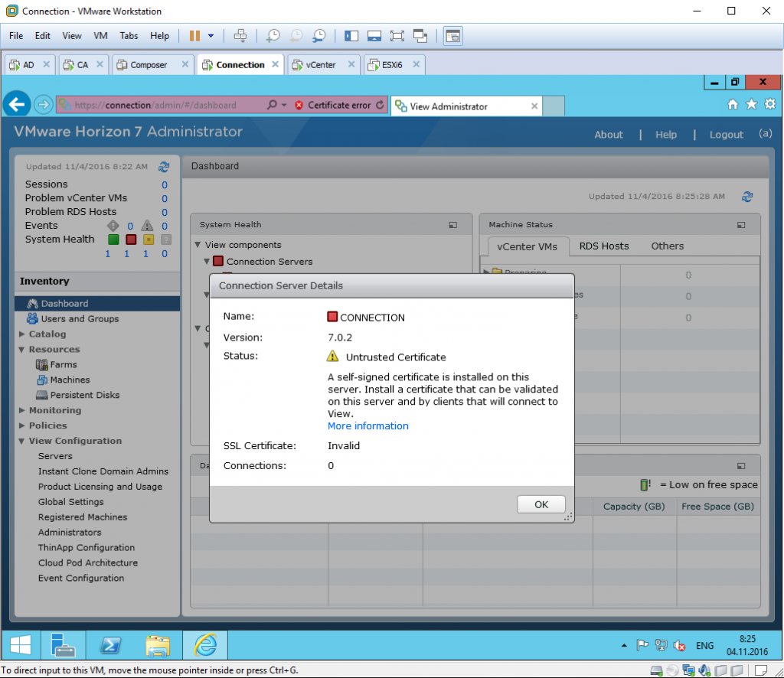Open the View menu in VMware Workstation
Screen dimensions: 784x678
(72, 35)
